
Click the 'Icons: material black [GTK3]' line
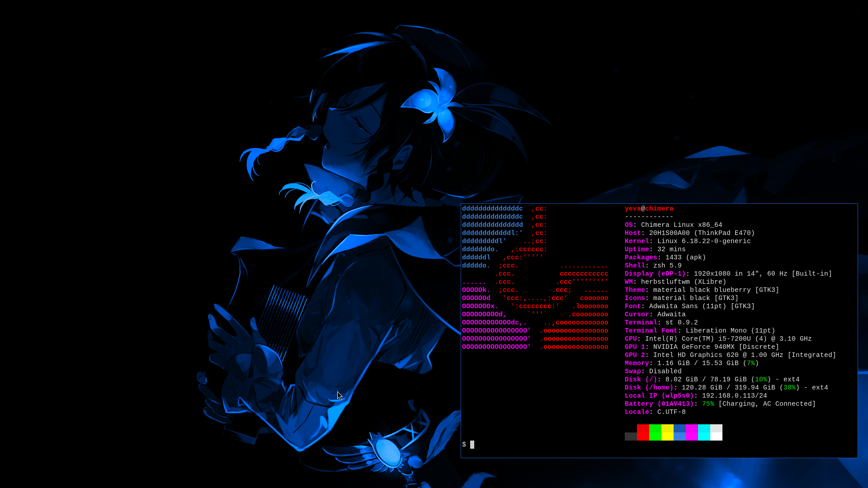[682, 298]
